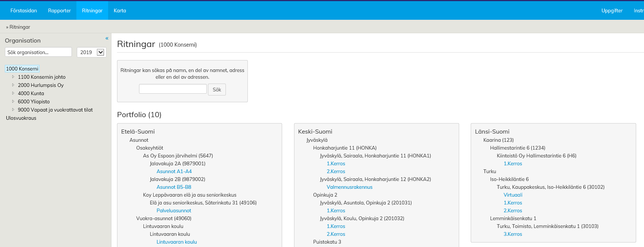Viewport: 644px width, 247px height.
Task: Go to the Karta tab
Action: pyautogui.click(x=120, y=10)
